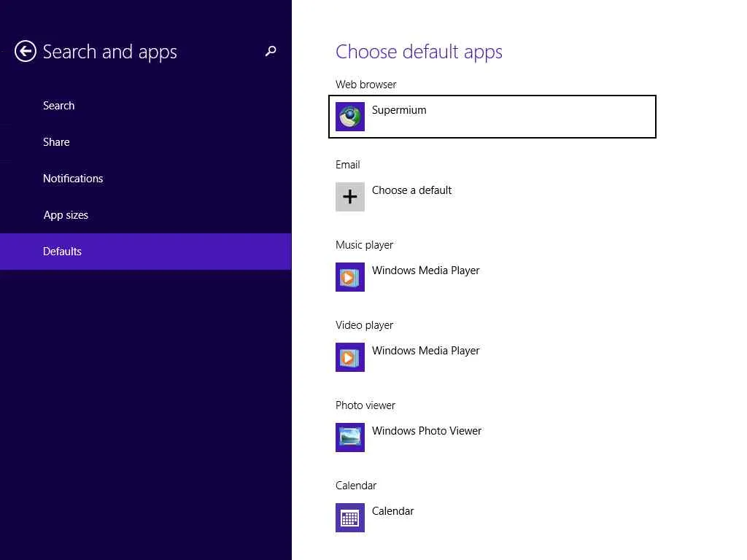747x560 pixels.
Task: Click the back arrow icon
Action: [26, 51]
